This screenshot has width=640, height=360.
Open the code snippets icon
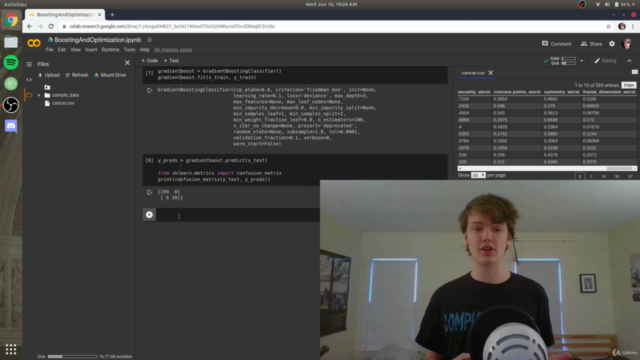coord(29,80)
